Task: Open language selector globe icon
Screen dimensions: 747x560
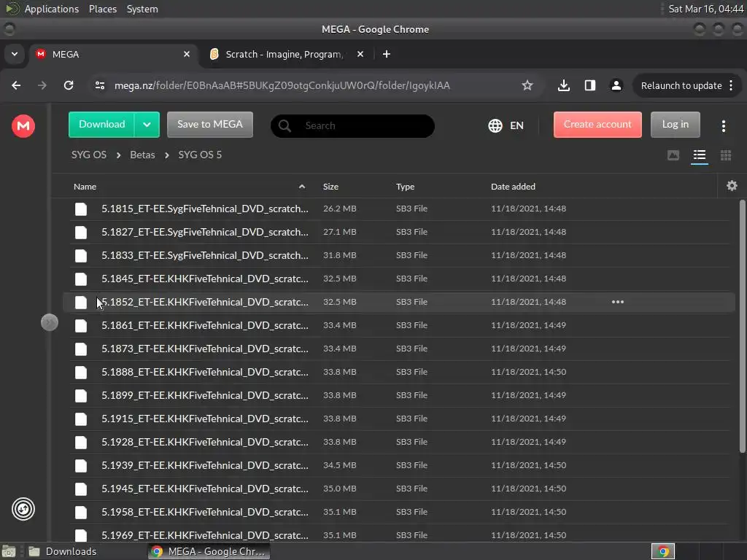Action: (x=495, y=125)
